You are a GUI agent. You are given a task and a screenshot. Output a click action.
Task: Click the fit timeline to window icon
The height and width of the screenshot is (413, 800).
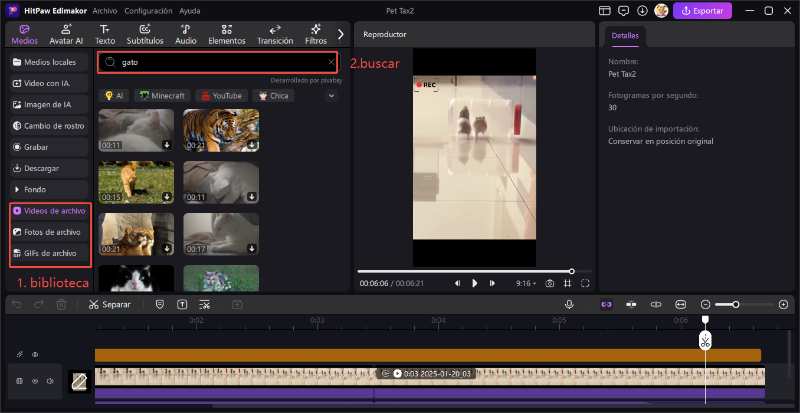pos(681,304)
